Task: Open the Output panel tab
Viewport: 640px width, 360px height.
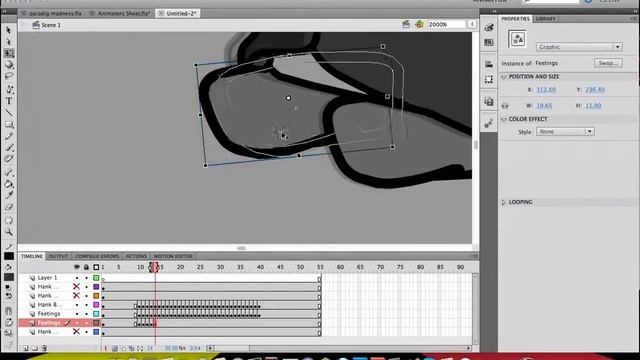Action: click(58, 256)
